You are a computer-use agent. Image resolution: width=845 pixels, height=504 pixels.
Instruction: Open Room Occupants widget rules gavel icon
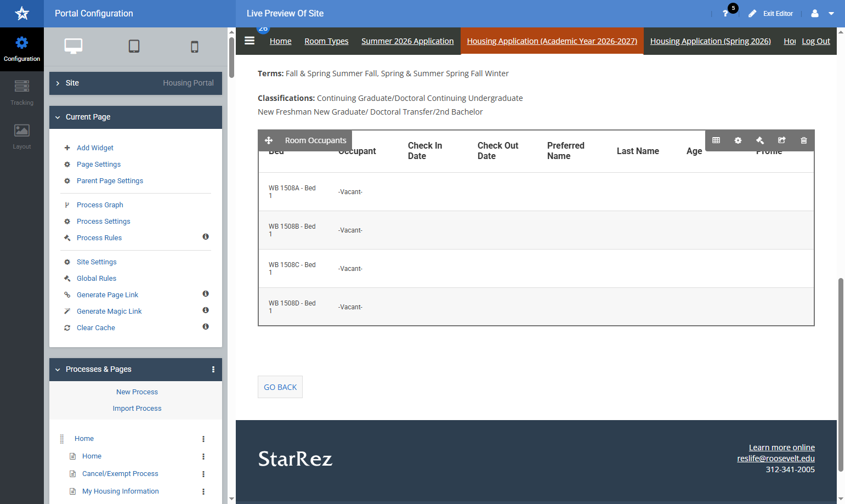tap(760, 140)
